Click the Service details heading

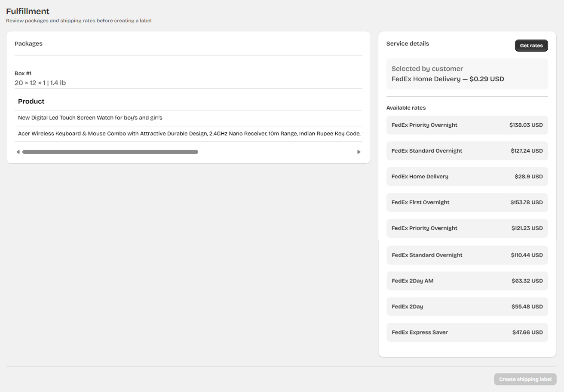(x=408, y=43)
